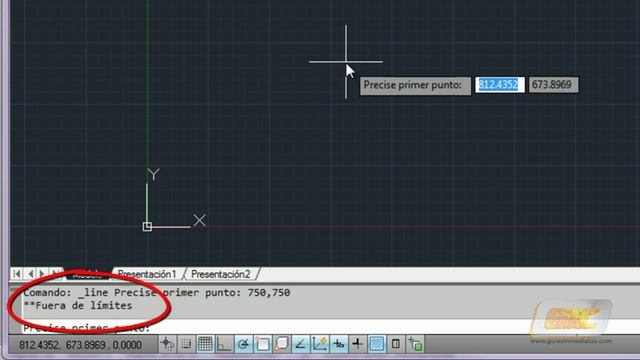Screen dimensions: 640x360
Task: Click the '**Fuera de límites' message line
Action: click(x=78, y=305)
